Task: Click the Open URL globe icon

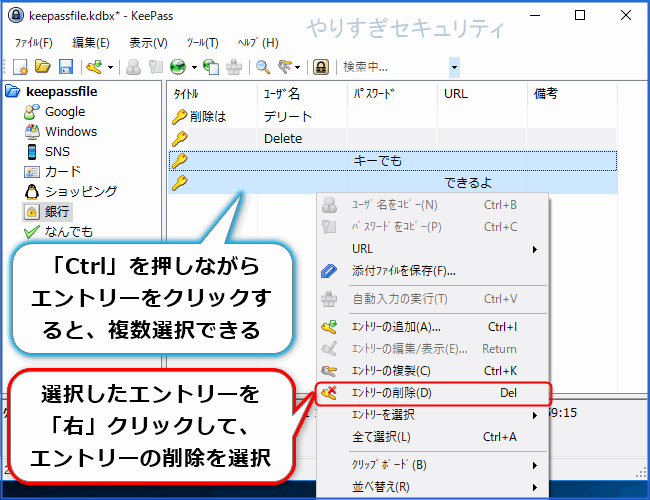Action: coord(178,67)
